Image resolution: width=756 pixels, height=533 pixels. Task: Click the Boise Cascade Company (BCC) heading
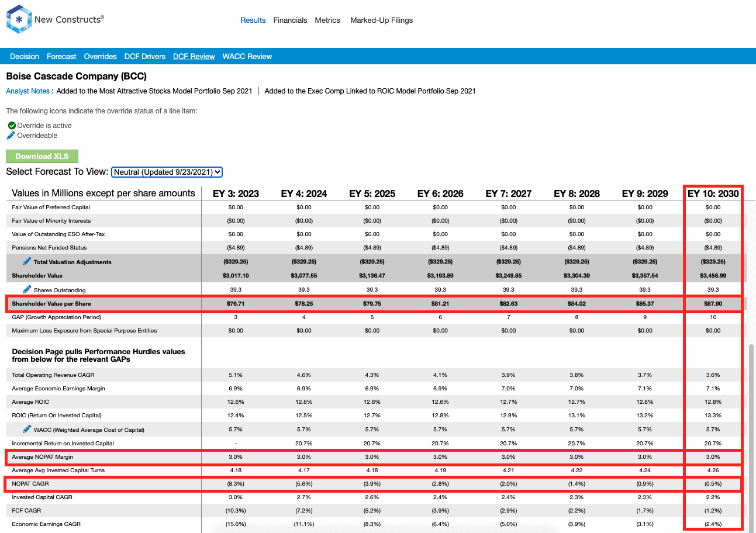(76, 77)
